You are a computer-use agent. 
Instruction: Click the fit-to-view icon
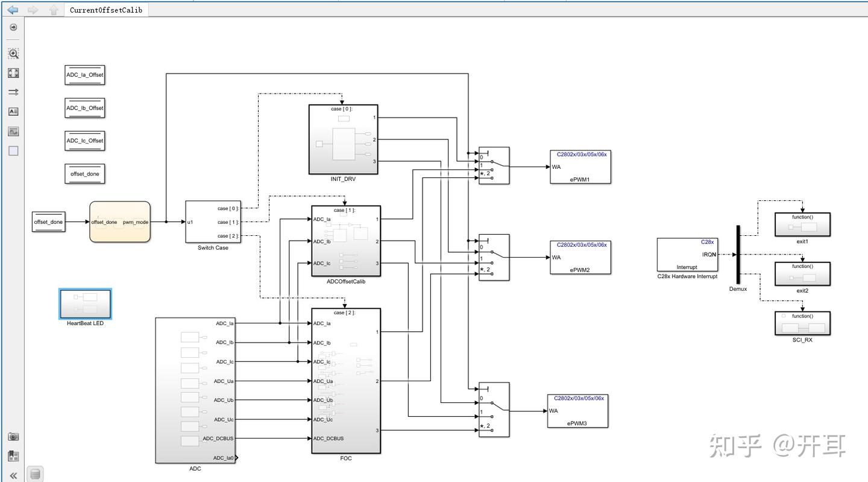click(13, 72)
